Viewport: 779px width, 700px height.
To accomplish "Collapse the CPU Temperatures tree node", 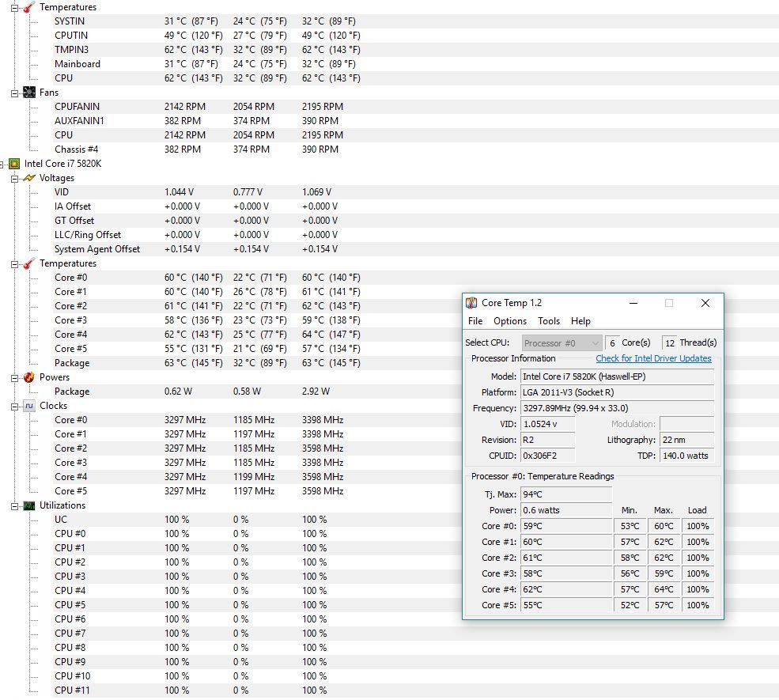I will (x=14, y=264).
